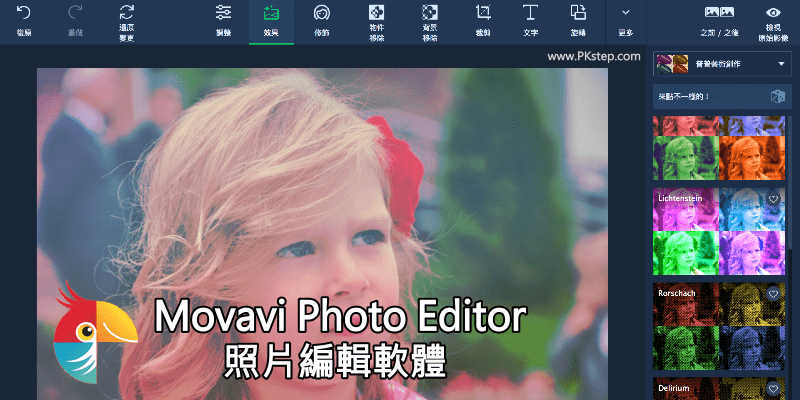Apply the Lichtenstein effect thumbnail

(x=719, y=231)
